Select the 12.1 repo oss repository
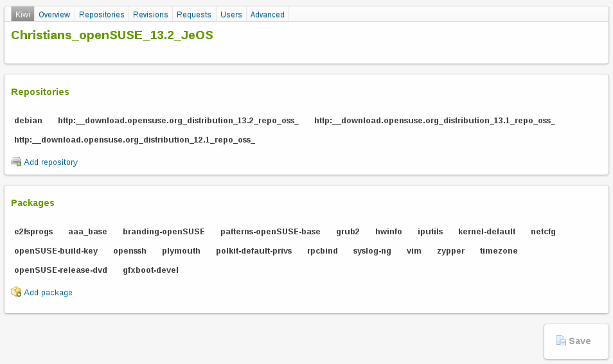Viewport: 613px width, 364px height. click(x=134, y=139)
